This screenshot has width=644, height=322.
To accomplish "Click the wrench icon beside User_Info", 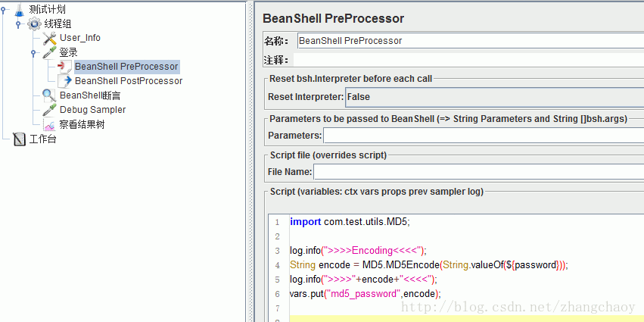I will point(50,38).
